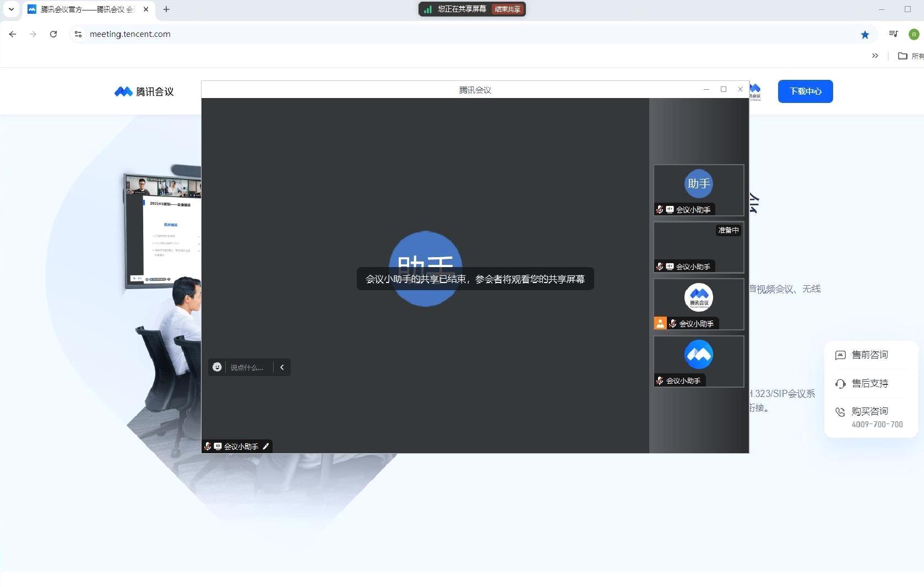Open the emoji picker in chat box
Screen dimensions: 924x587
tap(217, 367)
